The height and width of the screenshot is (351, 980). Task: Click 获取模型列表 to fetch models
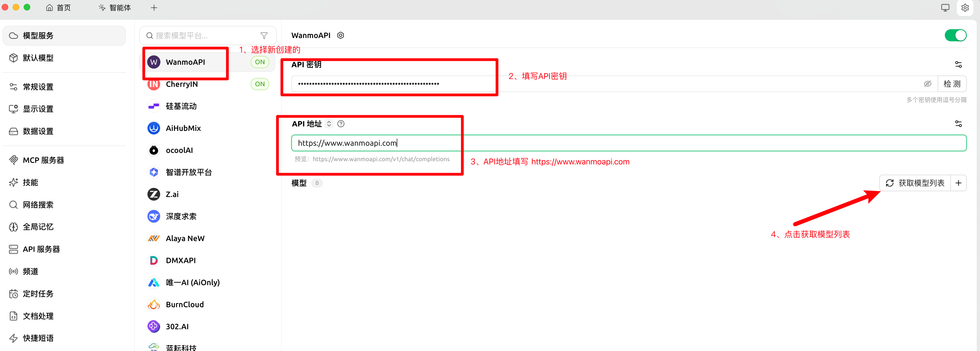click(915, 183)
